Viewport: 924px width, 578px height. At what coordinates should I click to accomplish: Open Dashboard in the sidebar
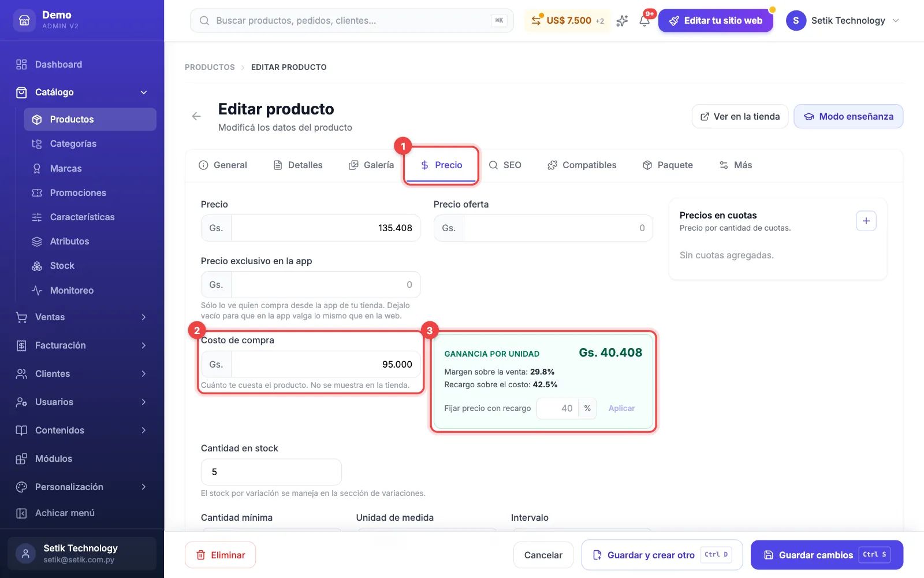[x=82, y=64]
